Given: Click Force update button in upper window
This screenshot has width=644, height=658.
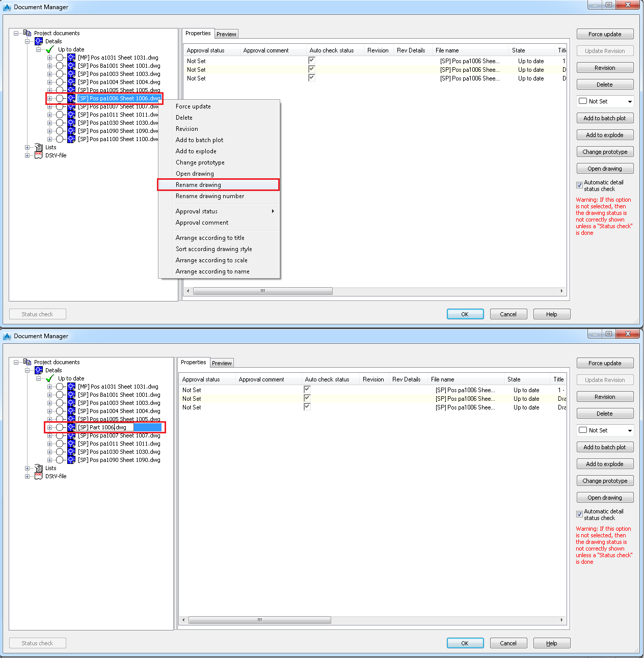Looking at the screenshot, I should coord(605,34).
